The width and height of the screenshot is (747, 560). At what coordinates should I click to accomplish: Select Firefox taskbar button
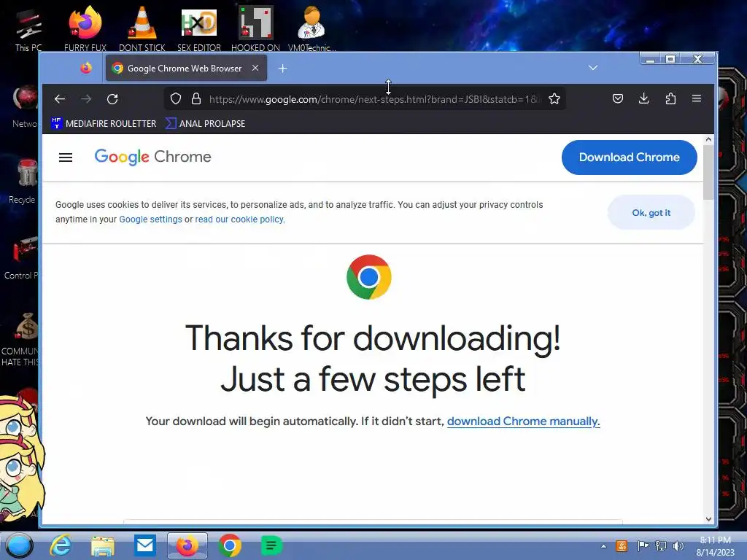pos(187,545)
